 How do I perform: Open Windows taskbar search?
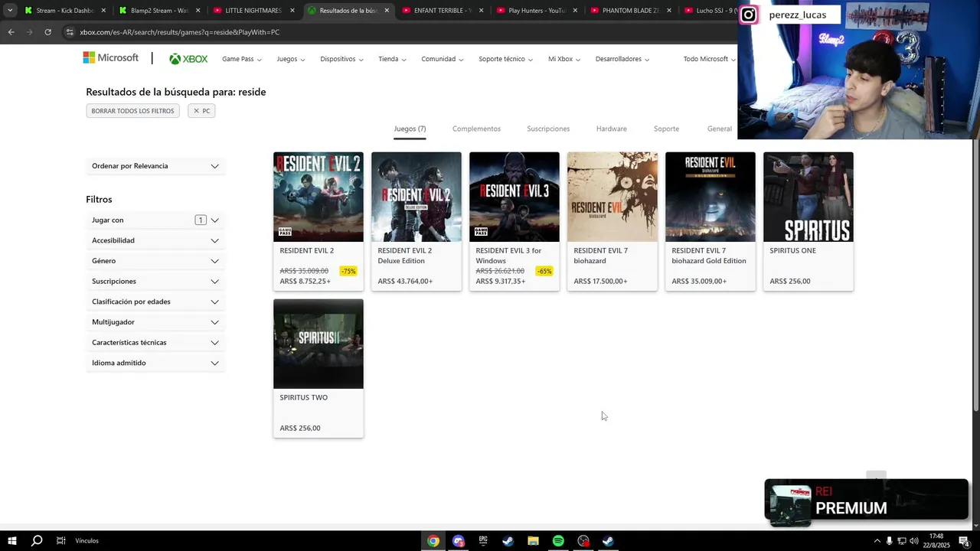click(36, 541)
